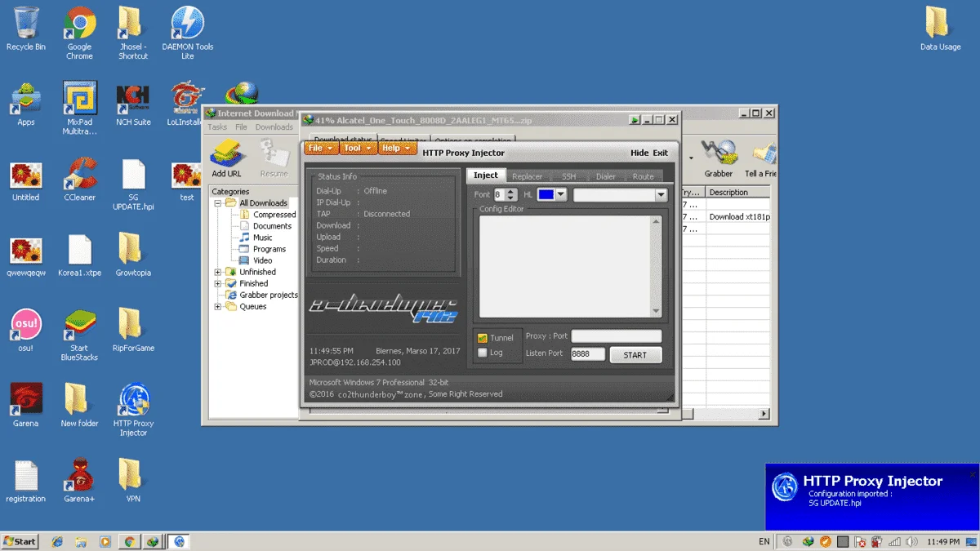Open the registration text file on desktop
The width and height of the screenshot is (980, 551).
[x=25, y=479]
